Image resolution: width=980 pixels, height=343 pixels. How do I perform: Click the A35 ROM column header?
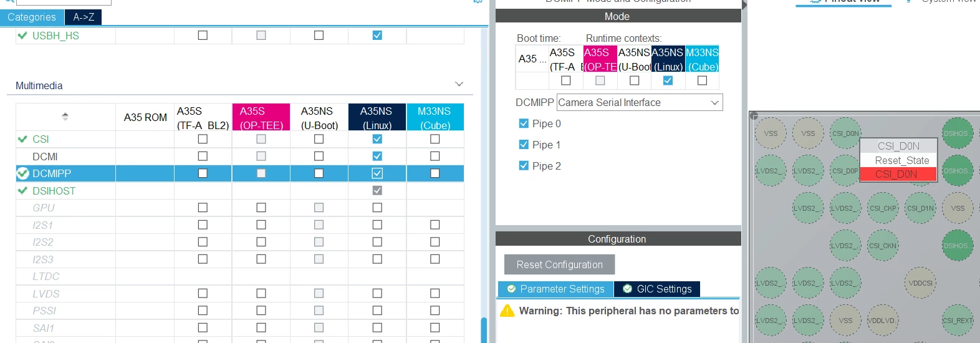coord(145,117)
